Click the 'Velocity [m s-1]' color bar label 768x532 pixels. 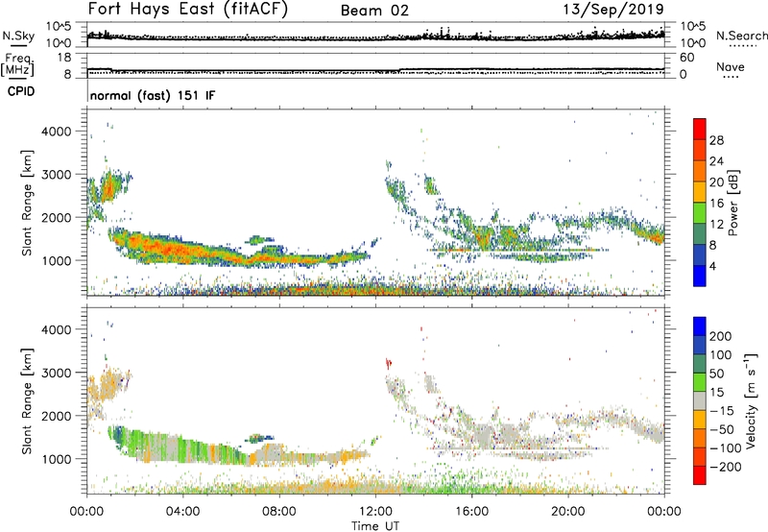751,400
